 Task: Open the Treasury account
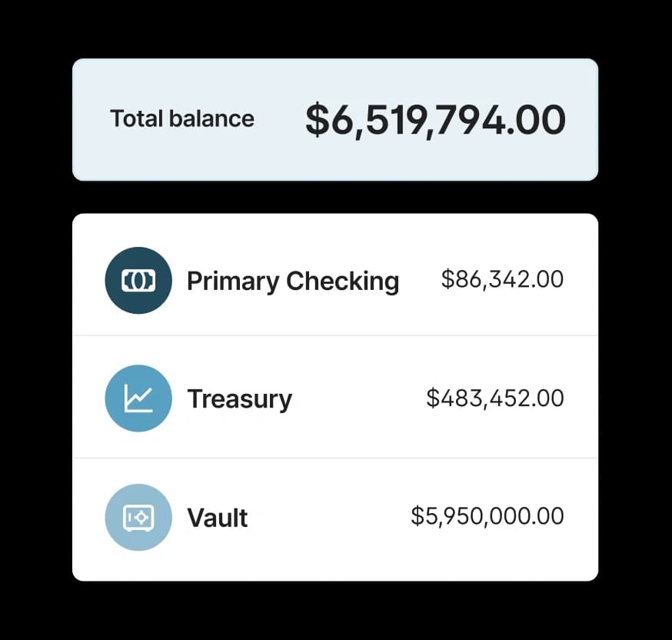click(x=334, y=398)
